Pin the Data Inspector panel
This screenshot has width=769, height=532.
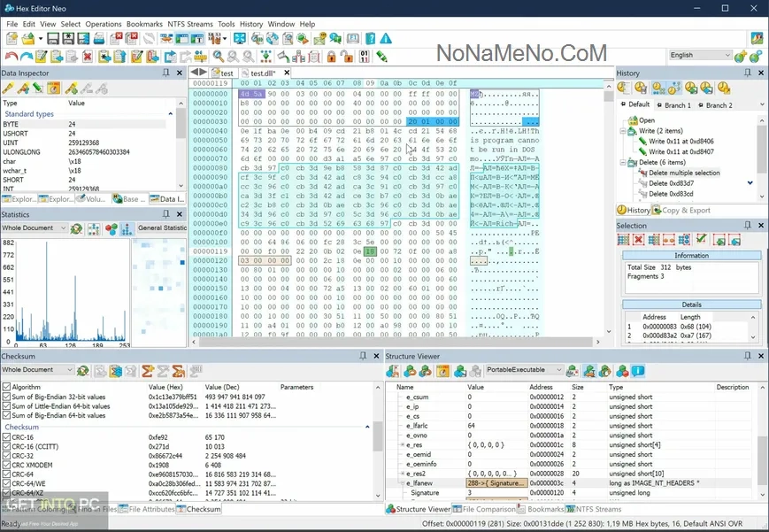tap(166, 73)
